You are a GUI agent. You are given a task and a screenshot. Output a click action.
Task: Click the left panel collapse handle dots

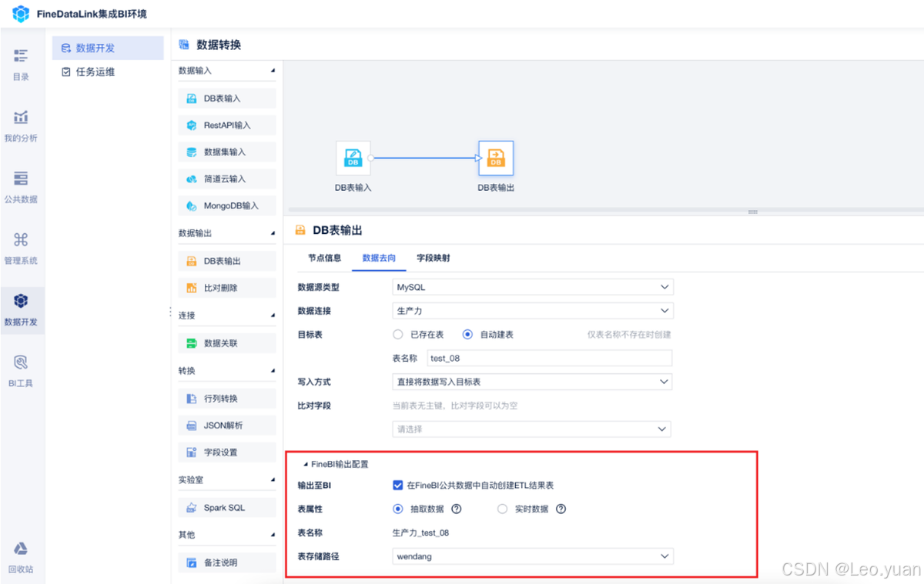tap(169, 312)
